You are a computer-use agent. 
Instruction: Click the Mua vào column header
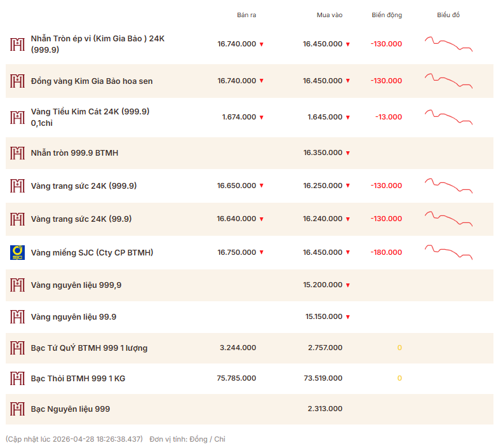click(x=330, y=15)
